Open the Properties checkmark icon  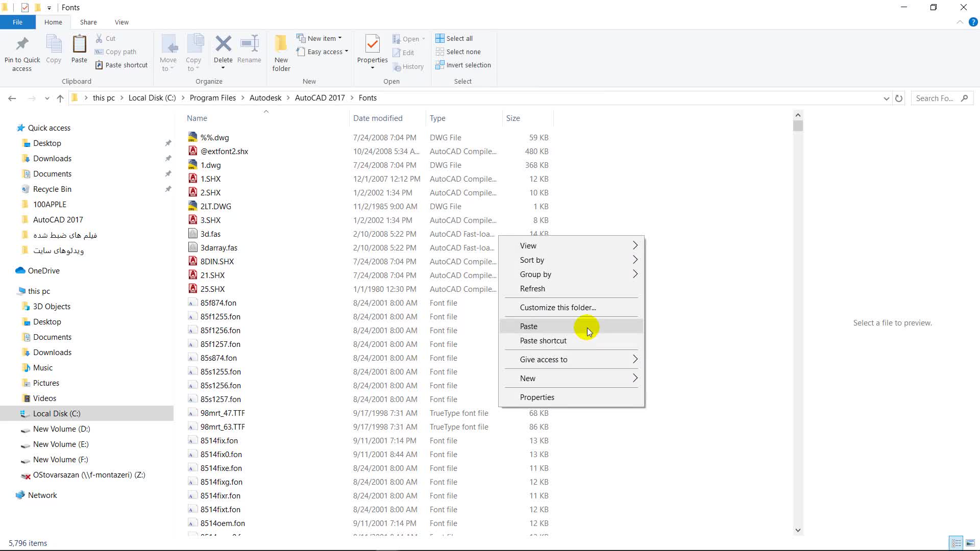[373, 44]
